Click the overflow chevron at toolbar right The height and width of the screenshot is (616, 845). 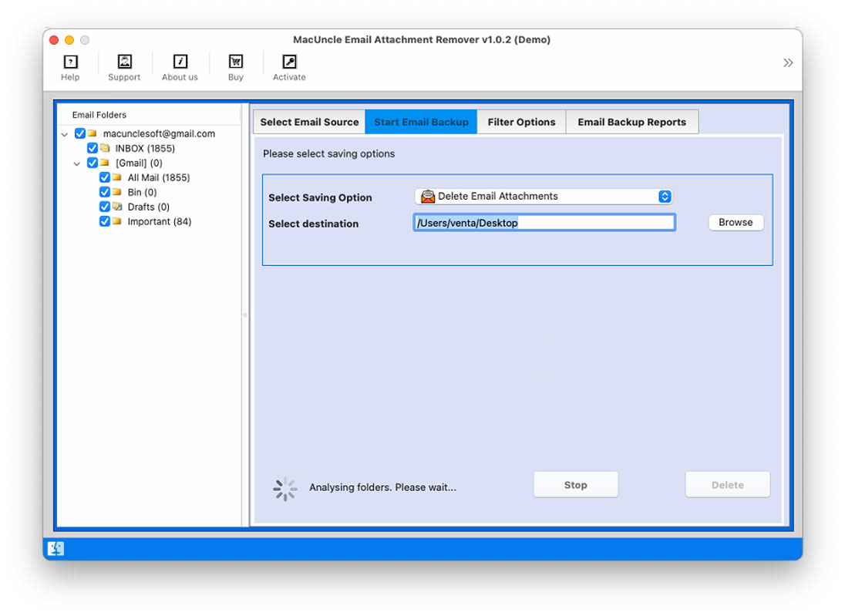pos(788,62)
